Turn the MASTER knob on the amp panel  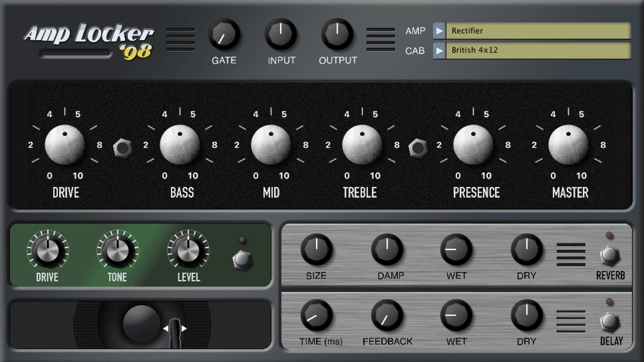(x=569, y=145)
